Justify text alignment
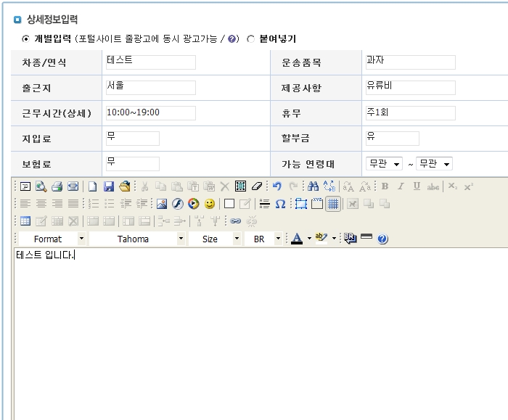Screen dimensions: 508x420 tap(73, 204)
